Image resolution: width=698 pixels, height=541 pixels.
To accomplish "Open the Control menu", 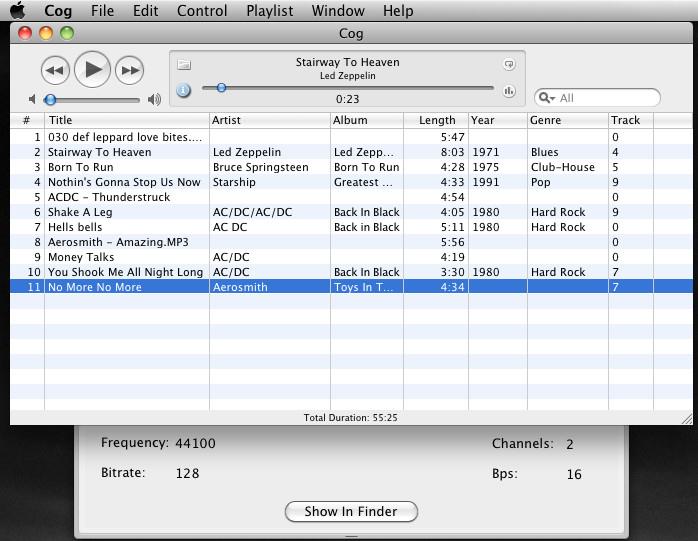I will [x=202, y=11].
